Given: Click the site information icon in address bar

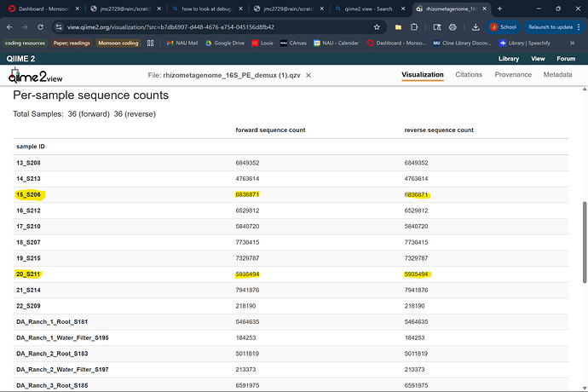Looking at the screenshot, I should (x=57, y=26).
